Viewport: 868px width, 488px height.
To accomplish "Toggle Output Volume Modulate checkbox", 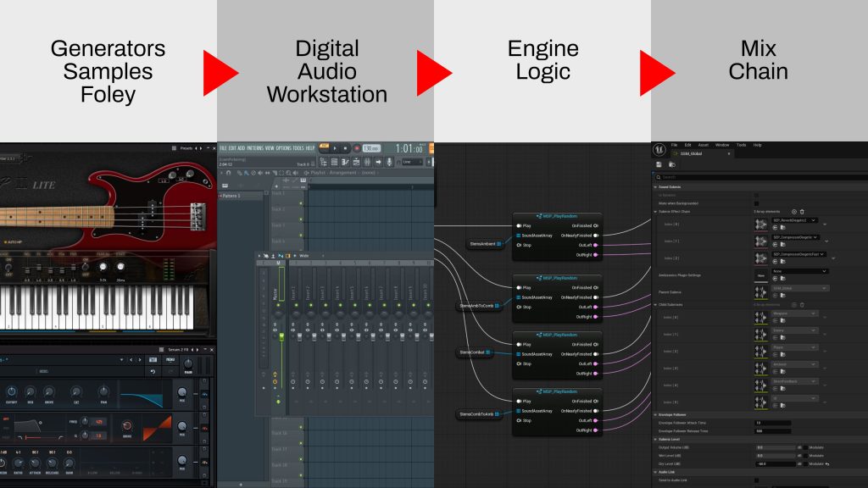I will (x=806, y=447).
